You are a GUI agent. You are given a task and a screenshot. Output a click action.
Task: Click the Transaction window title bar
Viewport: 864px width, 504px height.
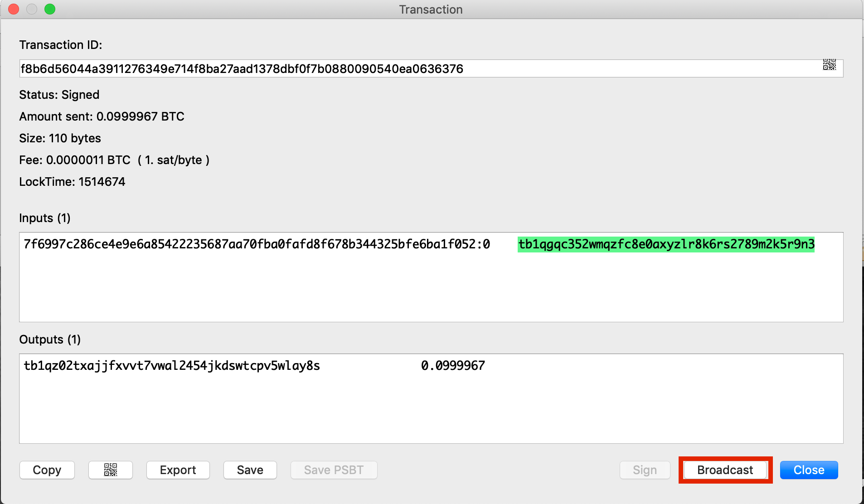(x=431, y=10)
